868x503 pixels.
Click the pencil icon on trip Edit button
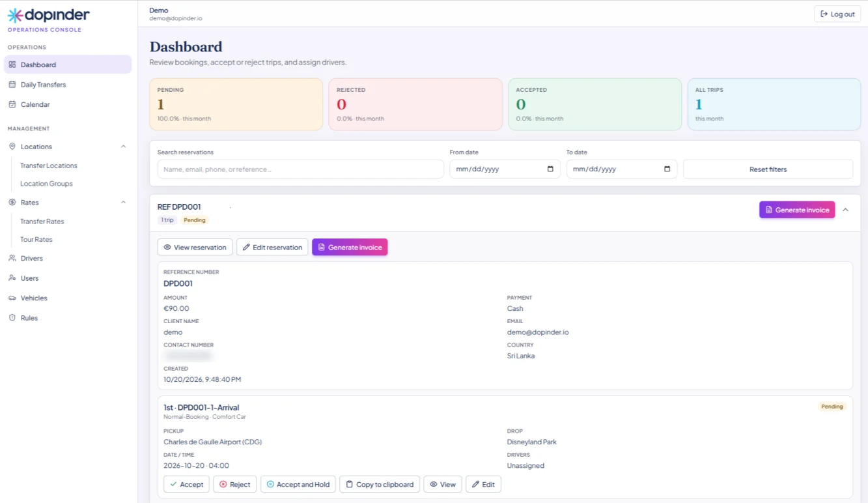pos(475,485)
